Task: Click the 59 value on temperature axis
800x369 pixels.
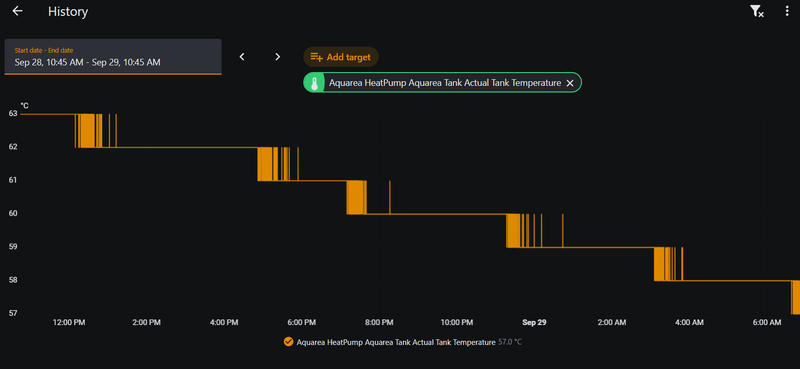Action: 13,247
